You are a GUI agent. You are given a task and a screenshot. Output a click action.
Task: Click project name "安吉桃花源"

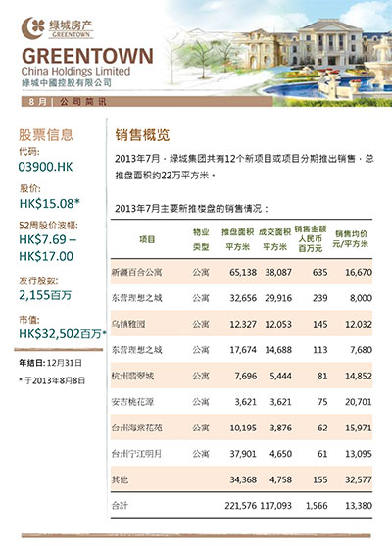(132, 402)
